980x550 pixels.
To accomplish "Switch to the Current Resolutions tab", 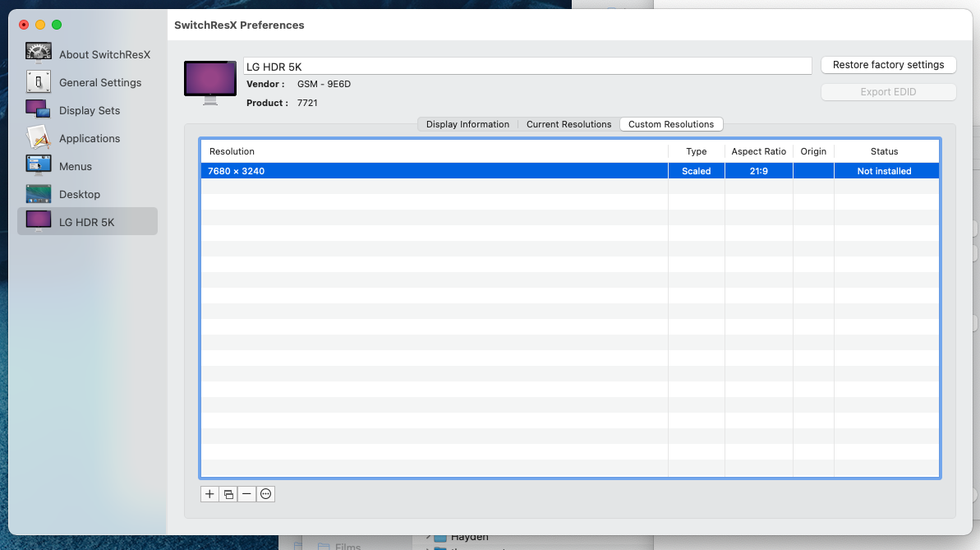I will coord(568,124).
